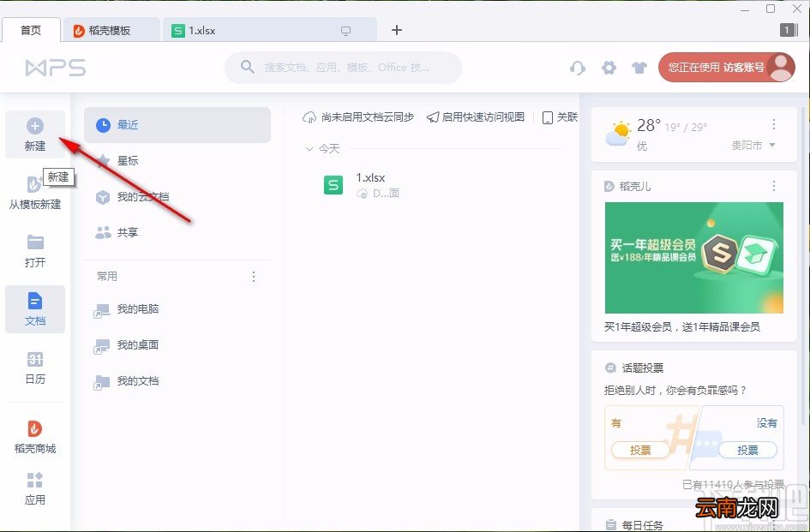Open 从模板新建 in the left sidebar
This screenshot has height=532, width=810.
(35, 192)
